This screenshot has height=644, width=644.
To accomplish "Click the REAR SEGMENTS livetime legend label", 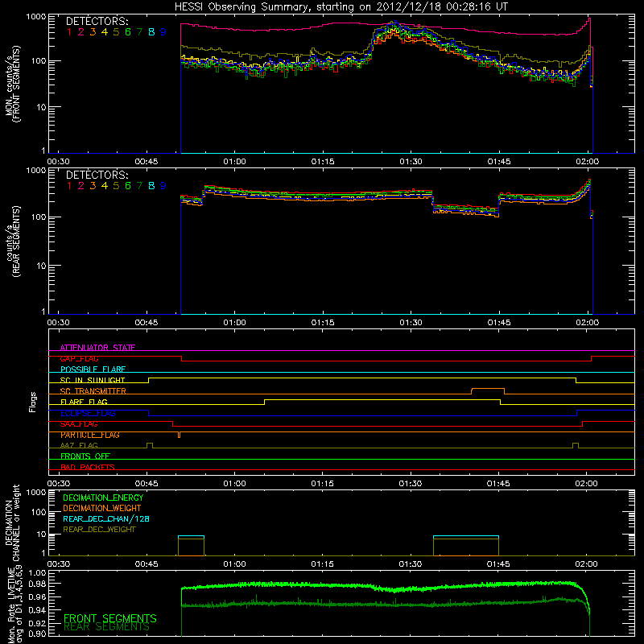I will pos(107,627).
